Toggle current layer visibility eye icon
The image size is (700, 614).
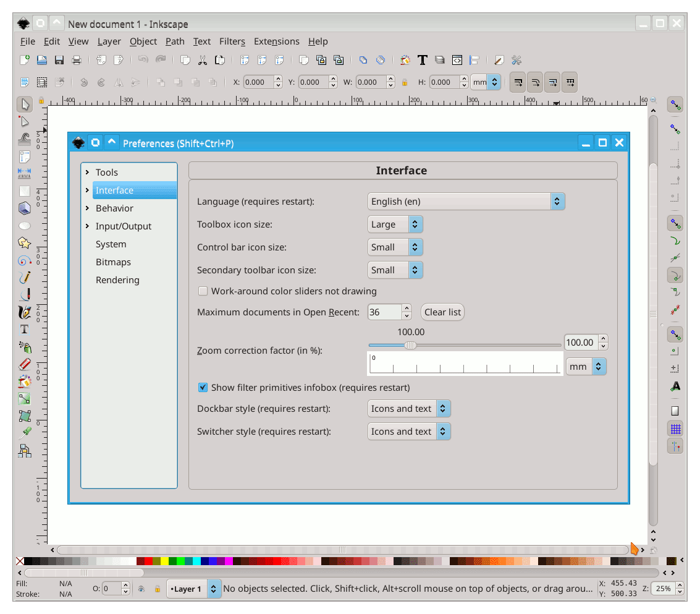pyautogui.click(x=141, y=589)
